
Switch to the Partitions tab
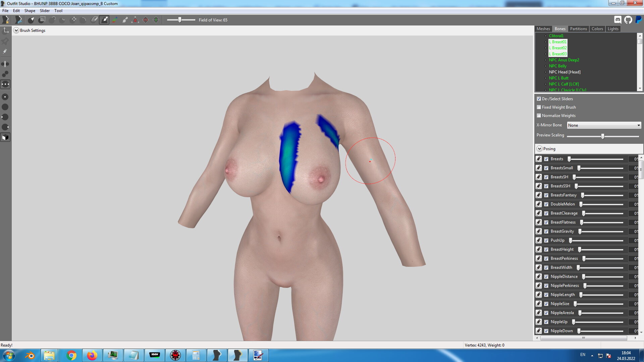578,29
